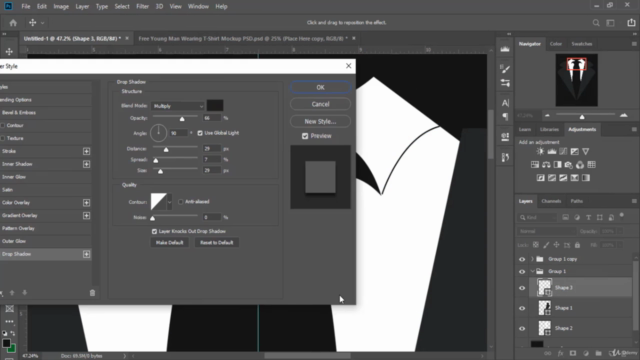Open the Contour picker dropdown arrow
Image resolution: width=640 pixels, height=360 pixels.
point(169,202)
